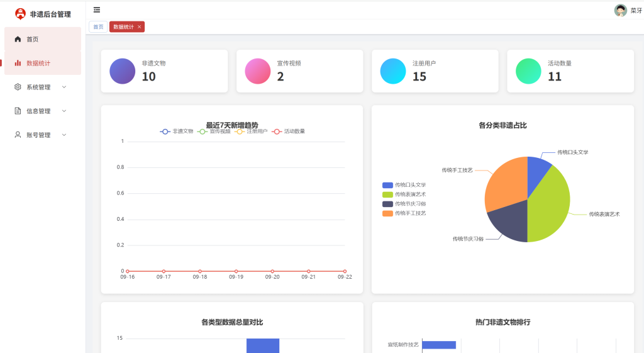Viewport: 644px width, 353px height.
Task: Click the bar chart icon for 数据统计
Action: [18, 63]
